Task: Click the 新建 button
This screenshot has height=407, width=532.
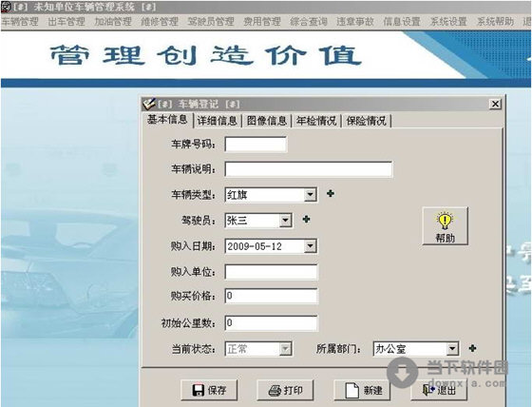Action: coord(362,390)
